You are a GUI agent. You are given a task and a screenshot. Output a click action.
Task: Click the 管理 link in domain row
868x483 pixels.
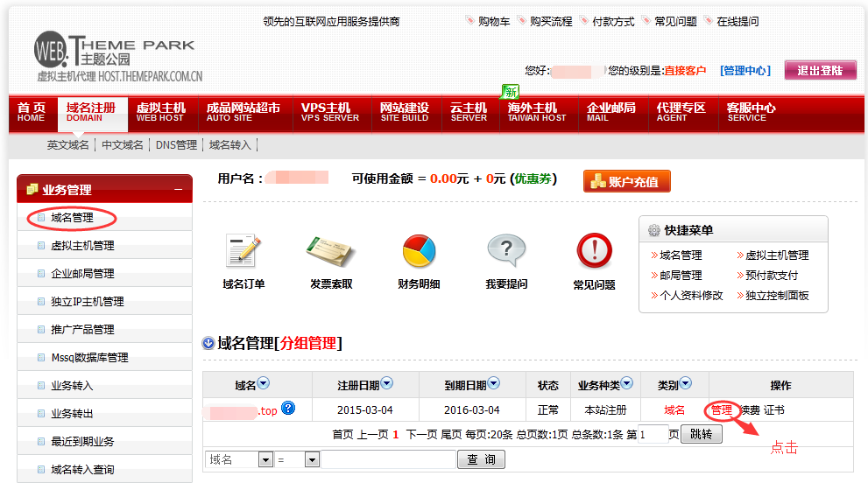721,409
